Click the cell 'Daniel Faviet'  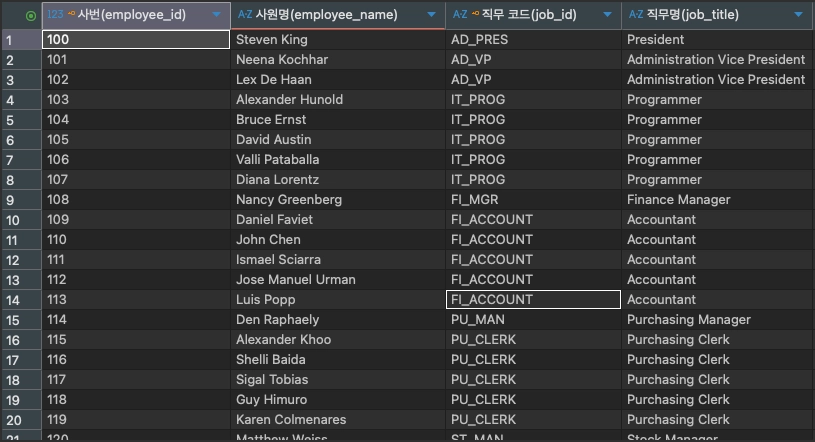point(338,220)
